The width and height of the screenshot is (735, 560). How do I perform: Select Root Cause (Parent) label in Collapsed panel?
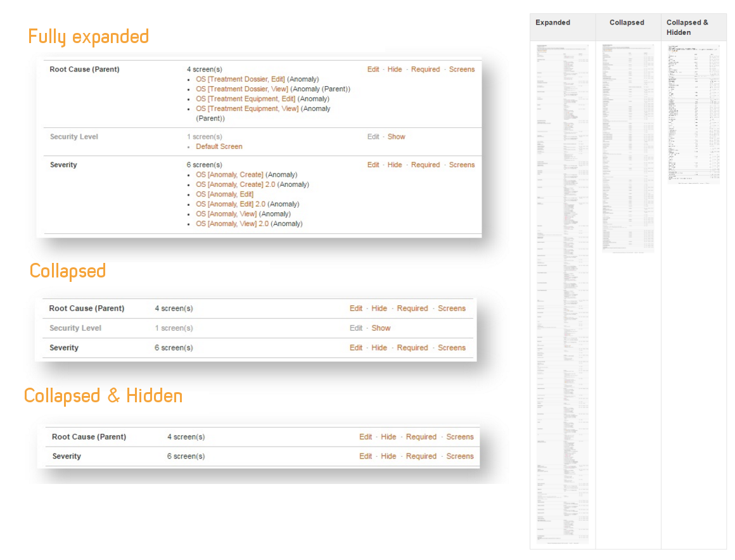click(87, 309)
